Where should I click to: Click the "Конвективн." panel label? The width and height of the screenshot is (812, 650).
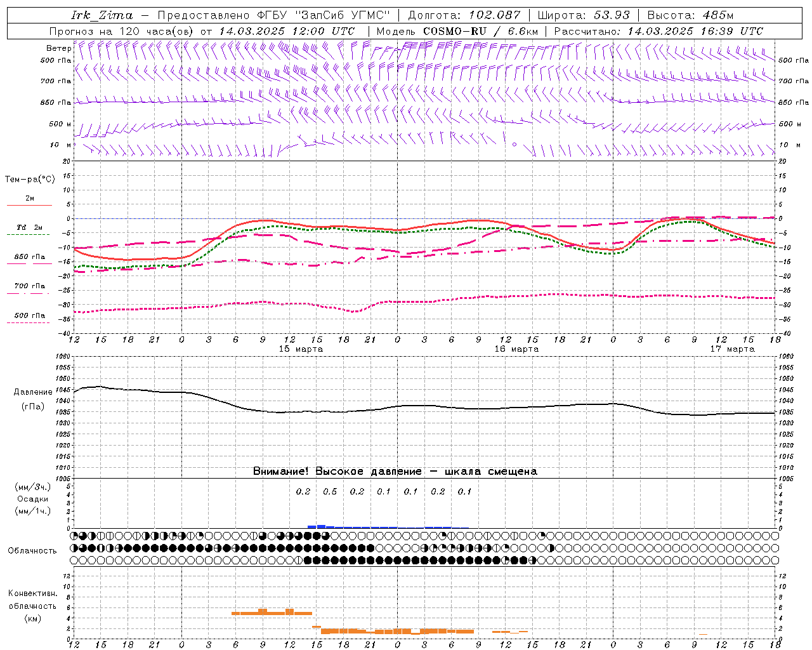(x=32, y=594)
